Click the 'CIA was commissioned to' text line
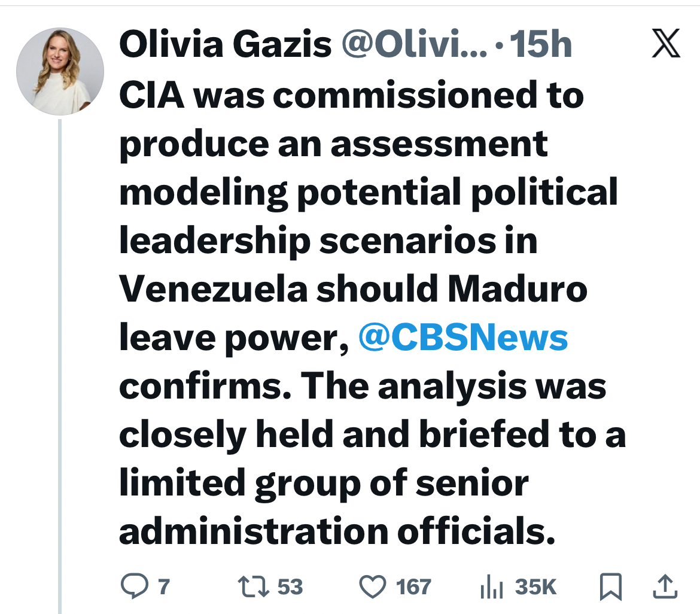This screenshot has width=700, height=614. (x=351, y=96)
